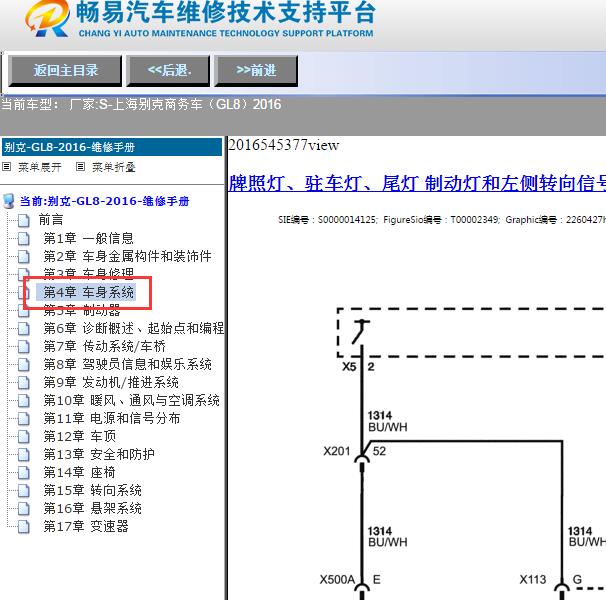Go back with the <<后退 button
The image size is (606, 600).
(x=168, y=71)
